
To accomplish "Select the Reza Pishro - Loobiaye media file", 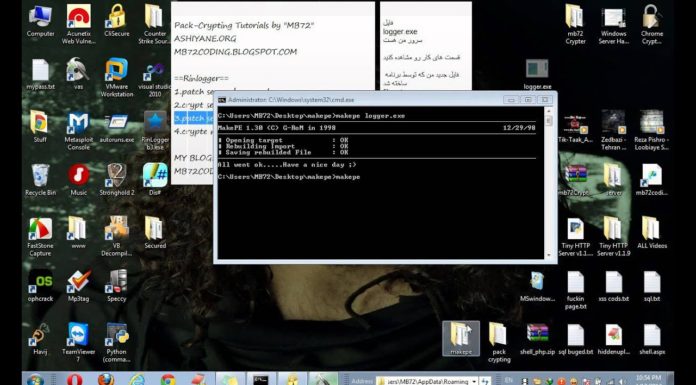I will click(x=652, y=131).
